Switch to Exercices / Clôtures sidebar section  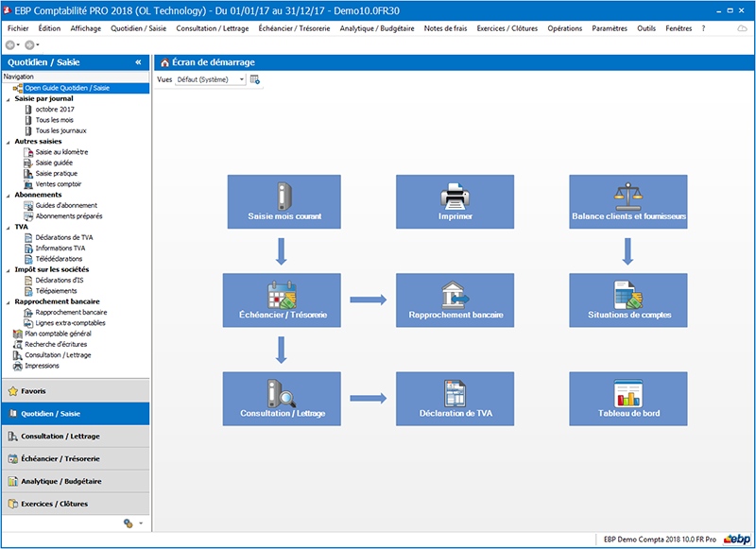coord(76,504)
